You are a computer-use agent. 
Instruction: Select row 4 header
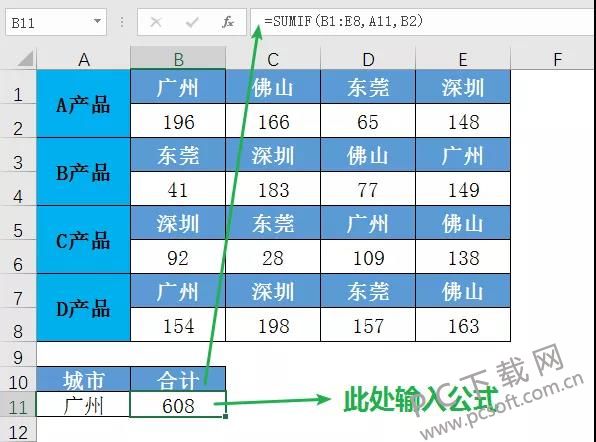(18, 189)
